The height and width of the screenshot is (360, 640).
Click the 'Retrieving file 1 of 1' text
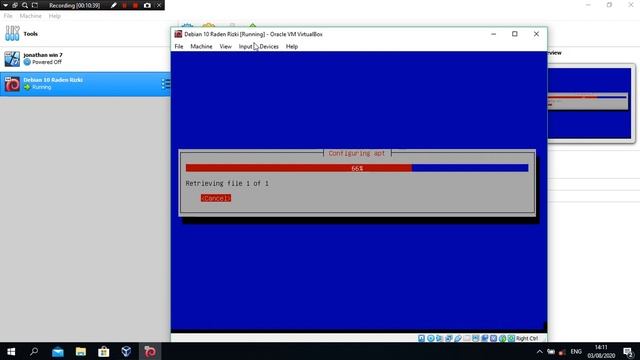[x=227, y=183]
